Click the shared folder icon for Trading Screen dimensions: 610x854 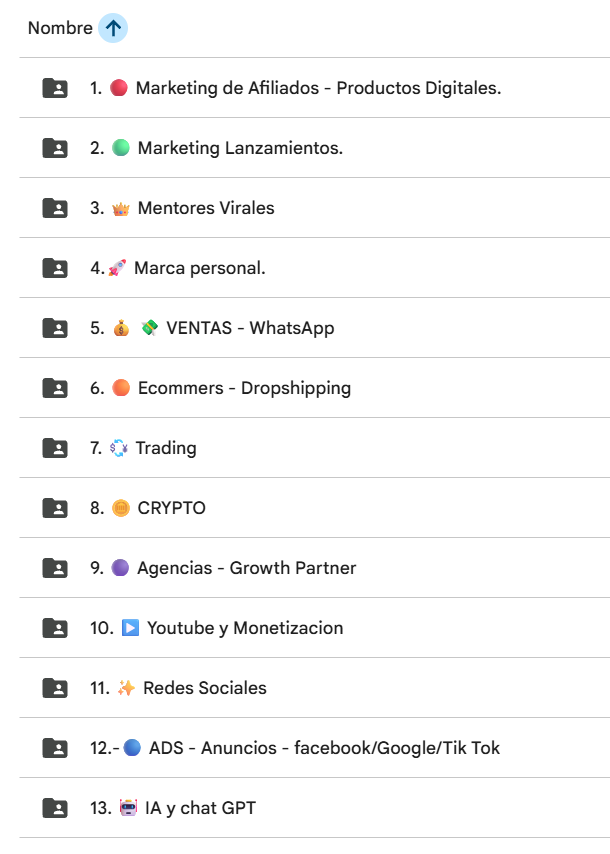tap(55, 448)
